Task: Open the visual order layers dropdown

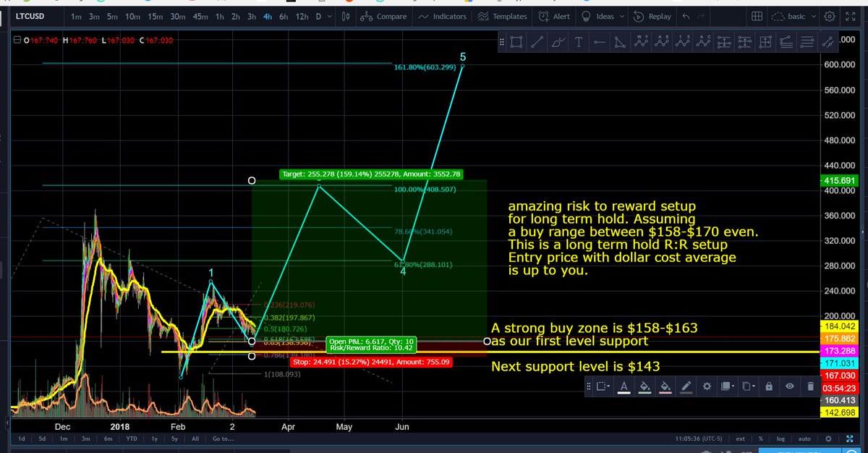Action: point(727,386)
